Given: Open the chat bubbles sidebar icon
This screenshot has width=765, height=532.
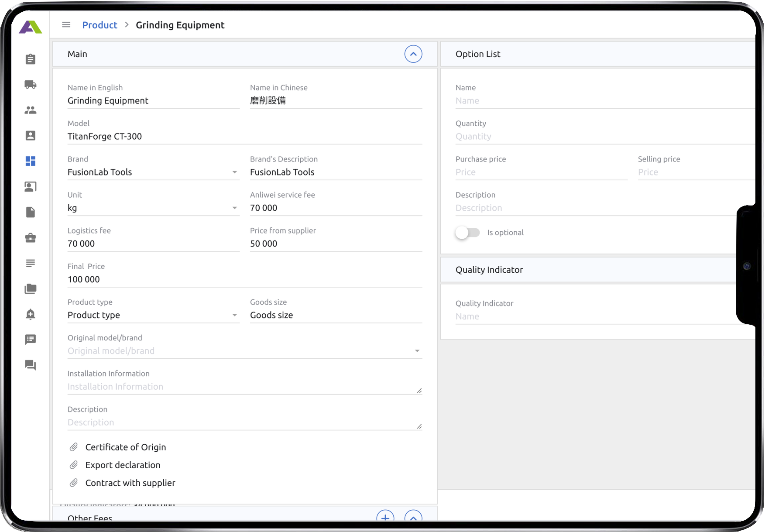Looking at the screenshot, I should click(x=31, y=365).
